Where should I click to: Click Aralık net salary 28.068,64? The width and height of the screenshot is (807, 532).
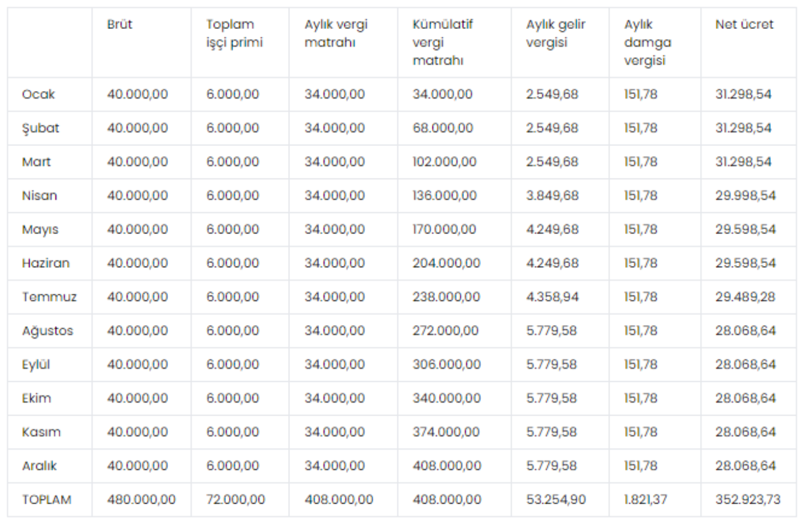[745, 465]
